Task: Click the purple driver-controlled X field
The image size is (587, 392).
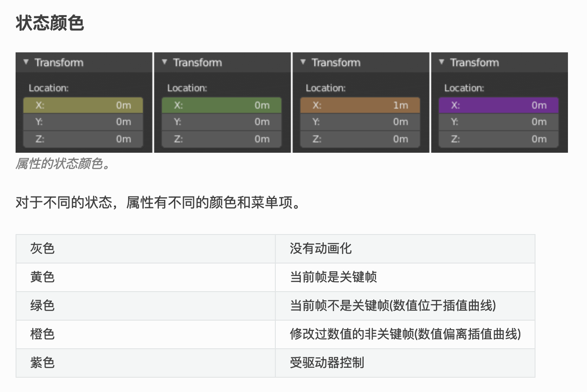Action: (x=498, y=105)
